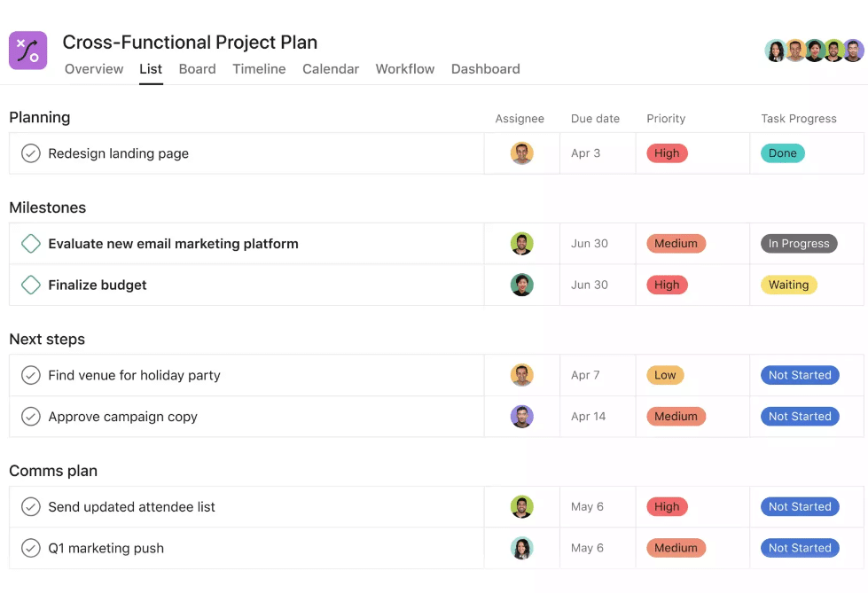Screen dimensions: 868x602
Task: Click the Comms plan section heading
Action: (53, 471)
